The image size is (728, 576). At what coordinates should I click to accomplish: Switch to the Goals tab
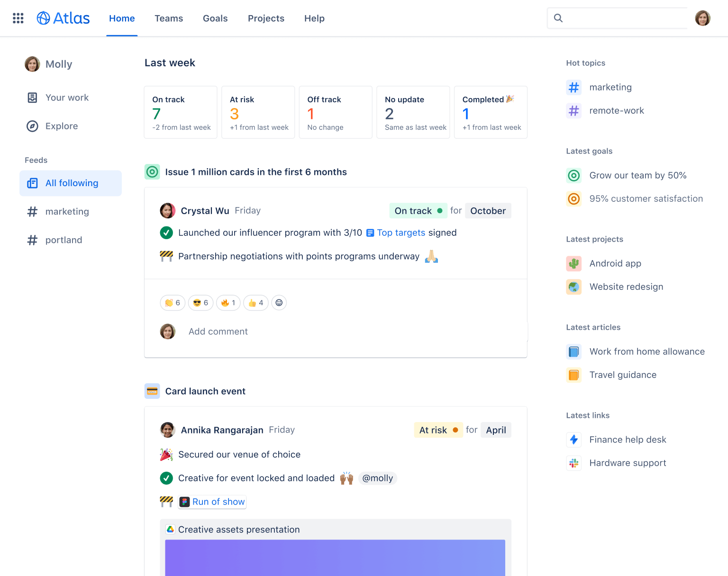tap(215, 18)
